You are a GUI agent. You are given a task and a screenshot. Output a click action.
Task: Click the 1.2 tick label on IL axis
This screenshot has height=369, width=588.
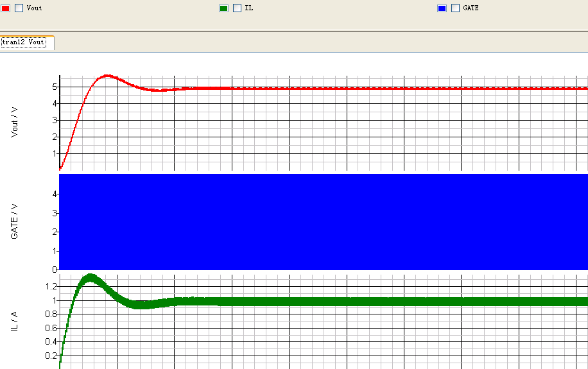click(x=51, y=286)
